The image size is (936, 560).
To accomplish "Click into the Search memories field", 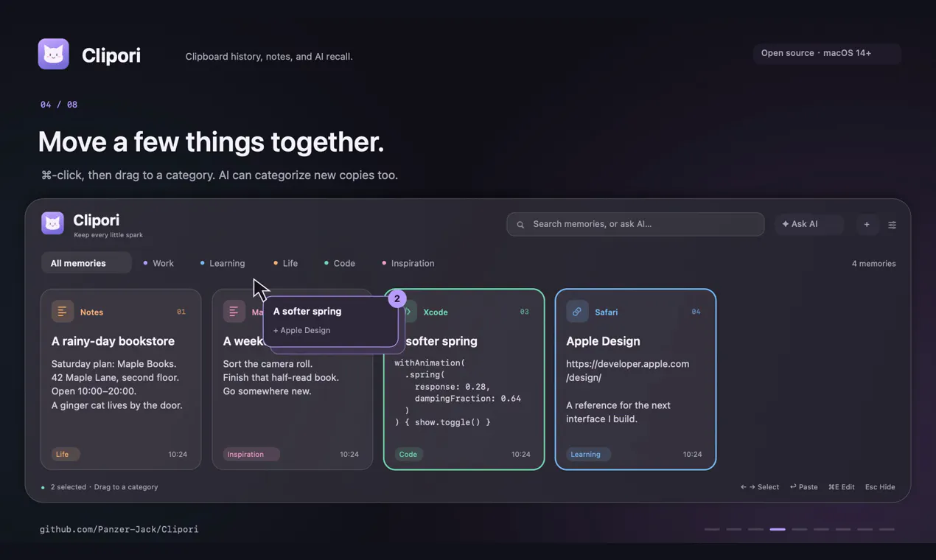I will tap(635, 224).
